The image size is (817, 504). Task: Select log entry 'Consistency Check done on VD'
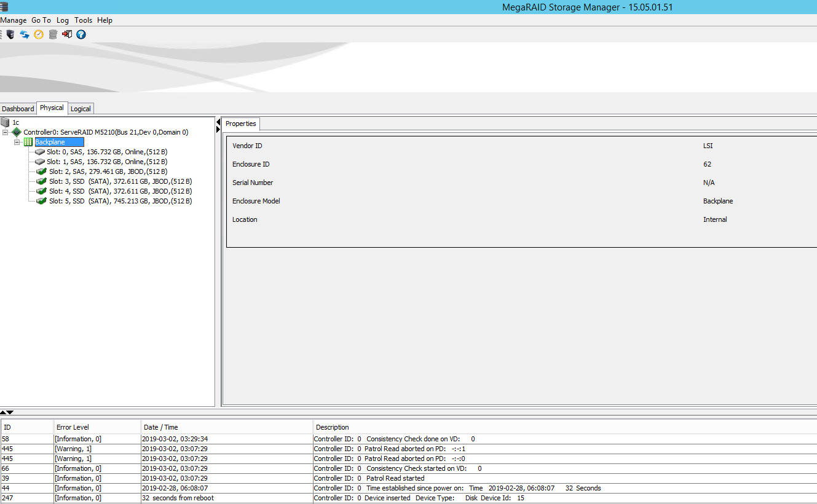pos(408,439)
